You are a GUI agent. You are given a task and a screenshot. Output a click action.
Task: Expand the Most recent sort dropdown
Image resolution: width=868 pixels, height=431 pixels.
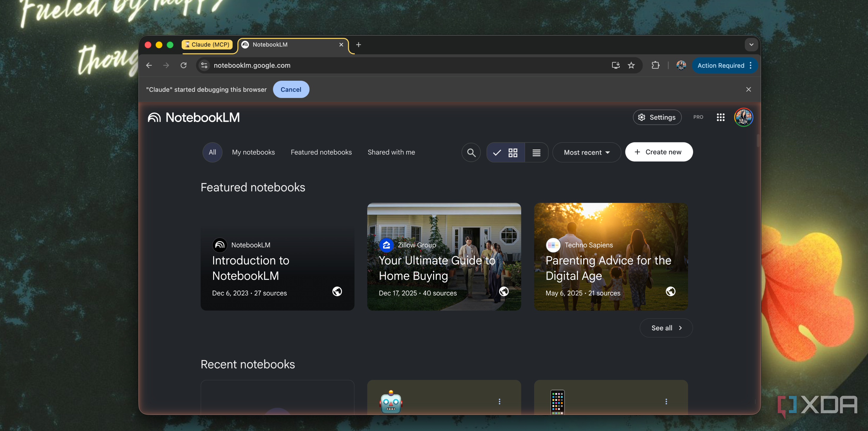click(x=587, y=152)
